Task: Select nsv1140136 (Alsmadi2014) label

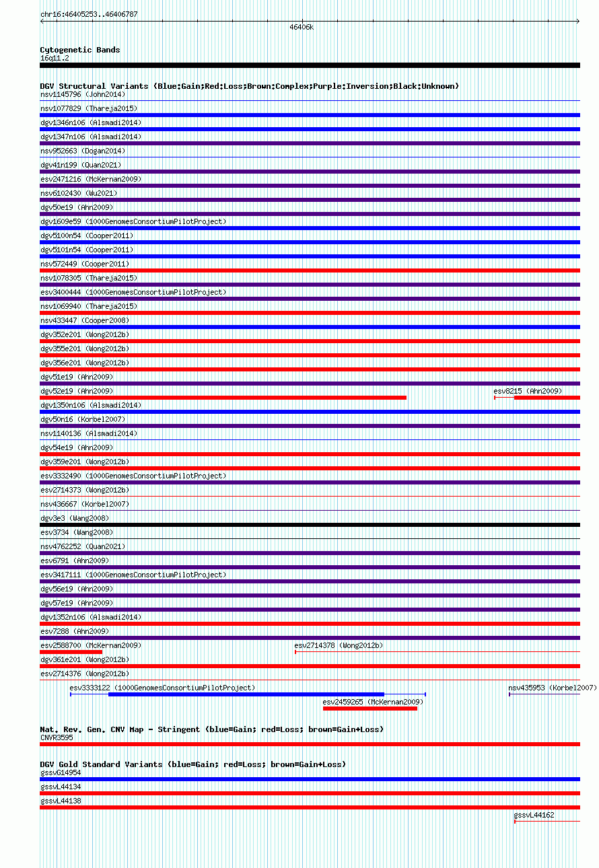Action: tap(89, 433)
